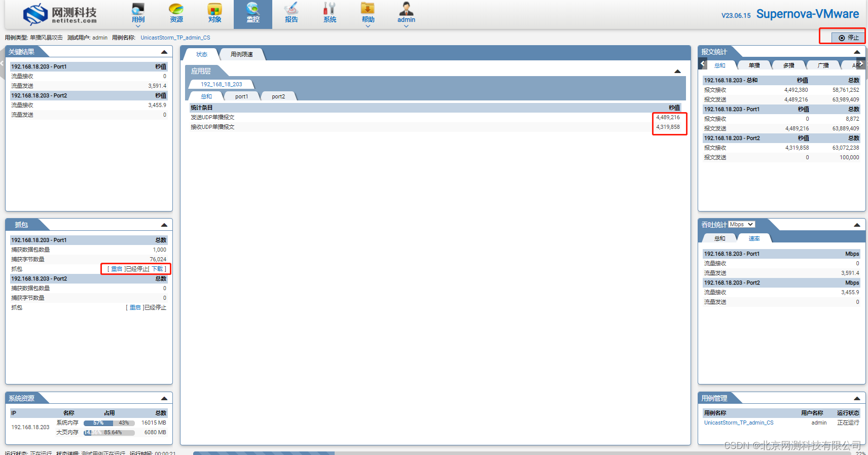Click the Port1 capture 下载 link
Viewport: 868px width, 455px height.
point(158,269)
